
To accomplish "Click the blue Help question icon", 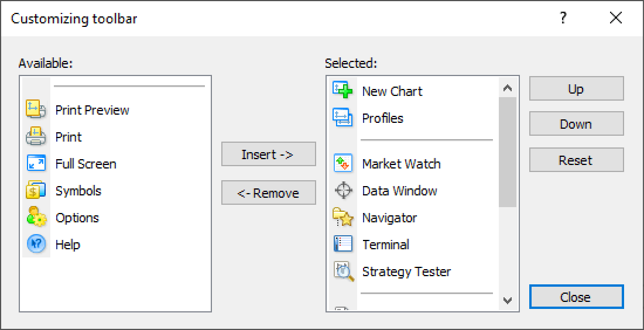I will tap(36, 245).
